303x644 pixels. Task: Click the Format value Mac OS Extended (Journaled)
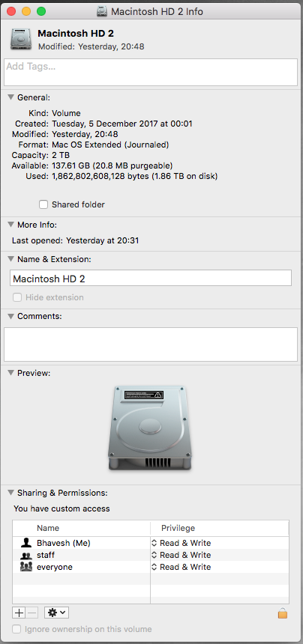coord(110,145)
